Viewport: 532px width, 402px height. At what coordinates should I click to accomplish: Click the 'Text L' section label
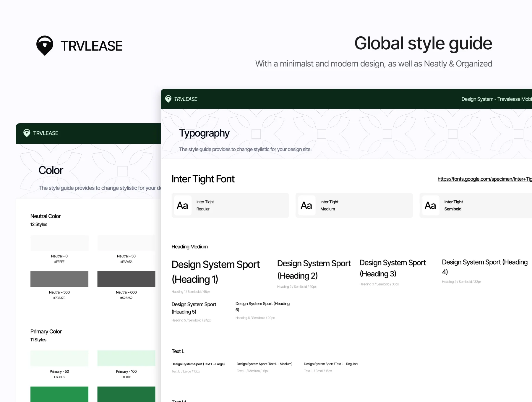178,351
